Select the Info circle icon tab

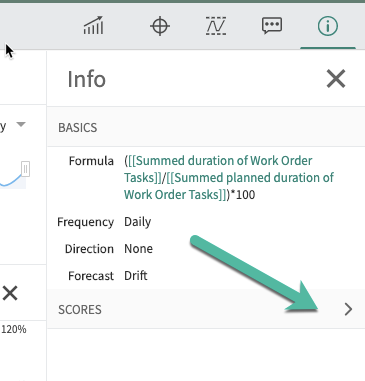[x=328, y=26]
